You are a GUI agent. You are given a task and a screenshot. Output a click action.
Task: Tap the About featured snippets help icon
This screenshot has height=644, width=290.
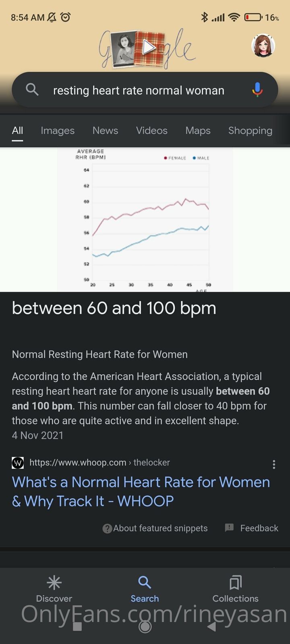tap(107, 528)
